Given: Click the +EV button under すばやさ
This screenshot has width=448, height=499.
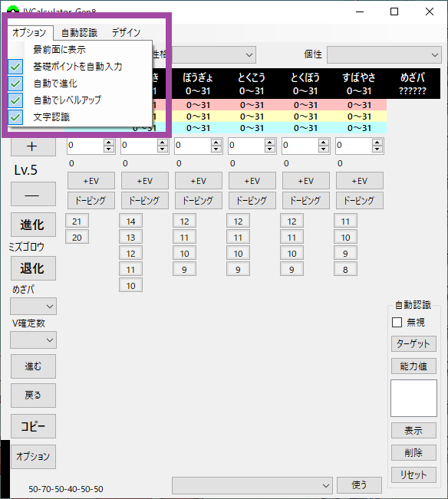Looking at the screenshot, I should (x=360, y=181).
